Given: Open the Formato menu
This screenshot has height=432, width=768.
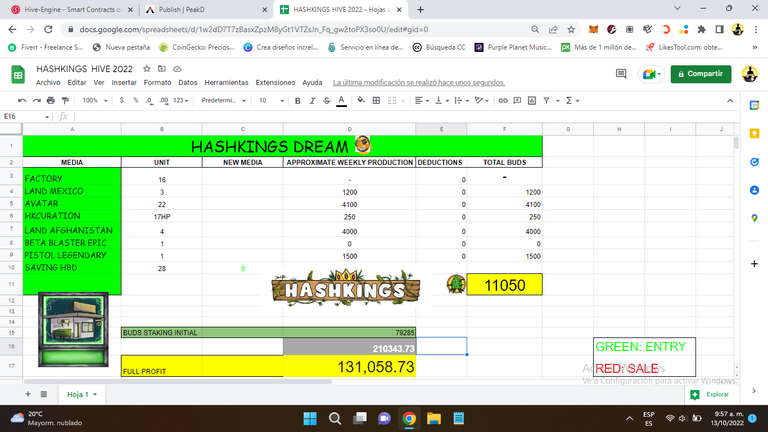Looking at the screenshot, I should [157, 82].
